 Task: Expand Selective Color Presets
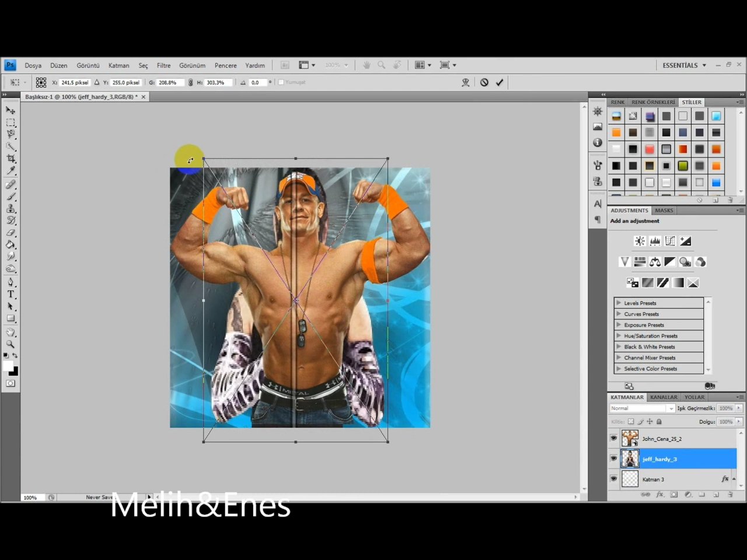tap(619, 369)
